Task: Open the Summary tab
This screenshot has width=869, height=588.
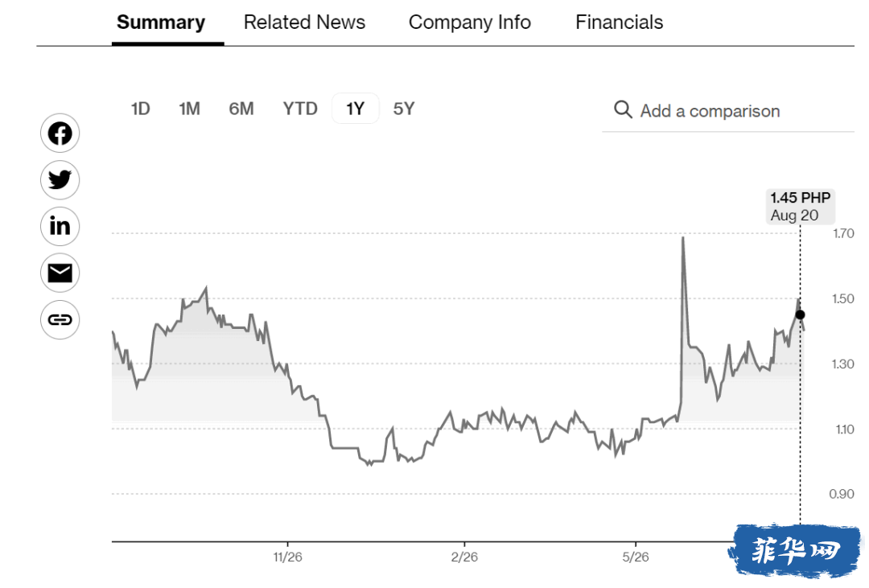Action: coord(161,23)
